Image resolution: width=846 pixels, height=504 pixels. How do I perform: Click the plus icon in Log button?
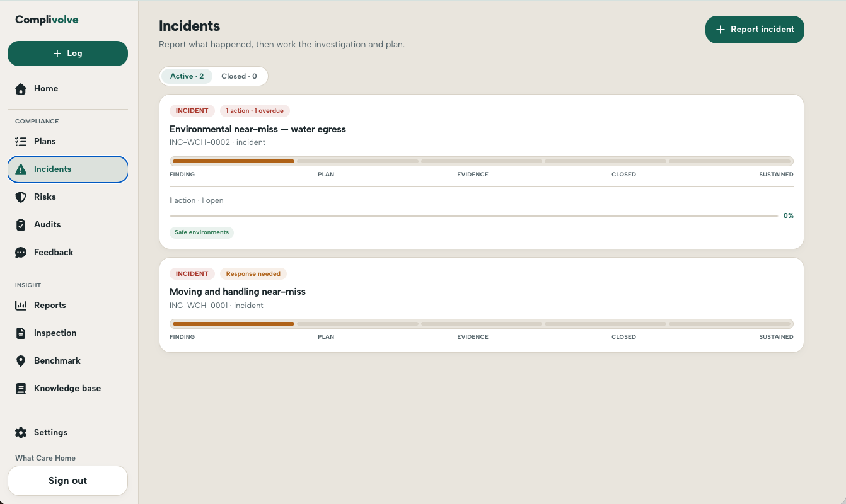coord(57,54)
